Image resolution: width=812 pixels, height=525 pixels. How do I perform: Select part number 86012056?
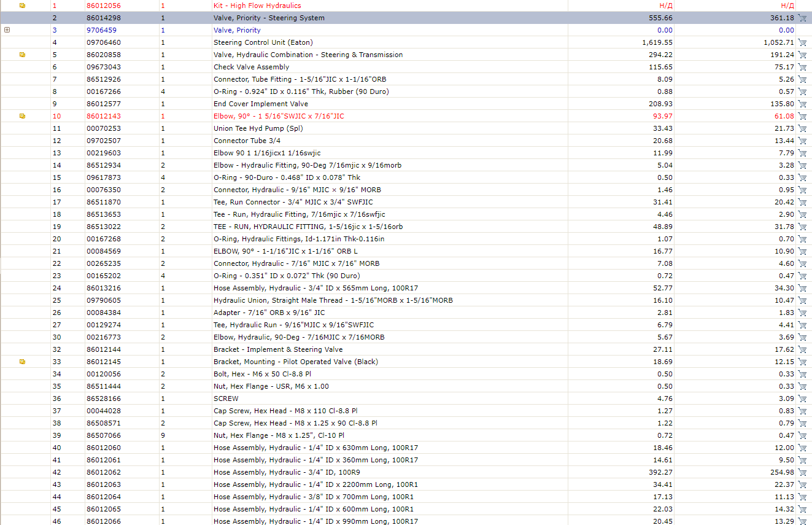coord(104,6)
